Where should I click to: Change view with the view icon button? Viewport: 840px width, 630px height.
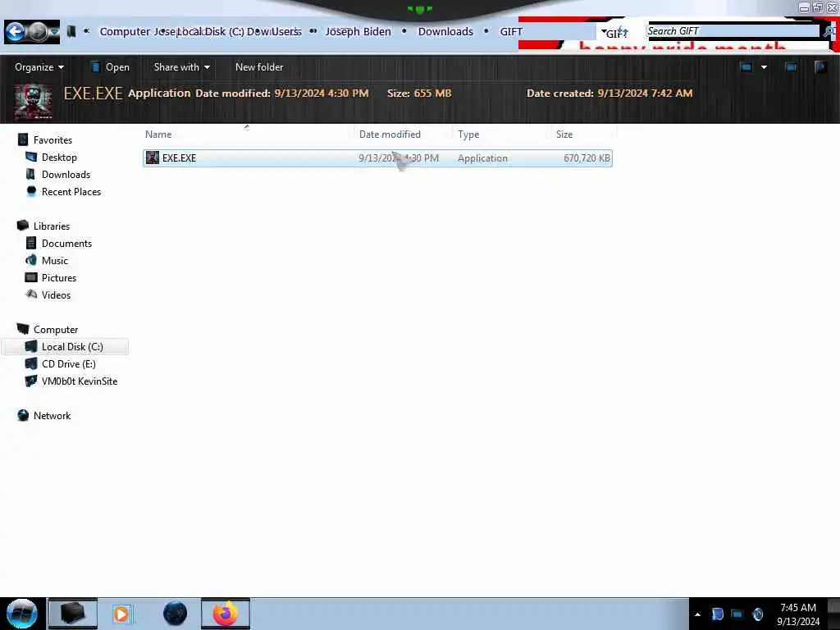pos(746,67)
